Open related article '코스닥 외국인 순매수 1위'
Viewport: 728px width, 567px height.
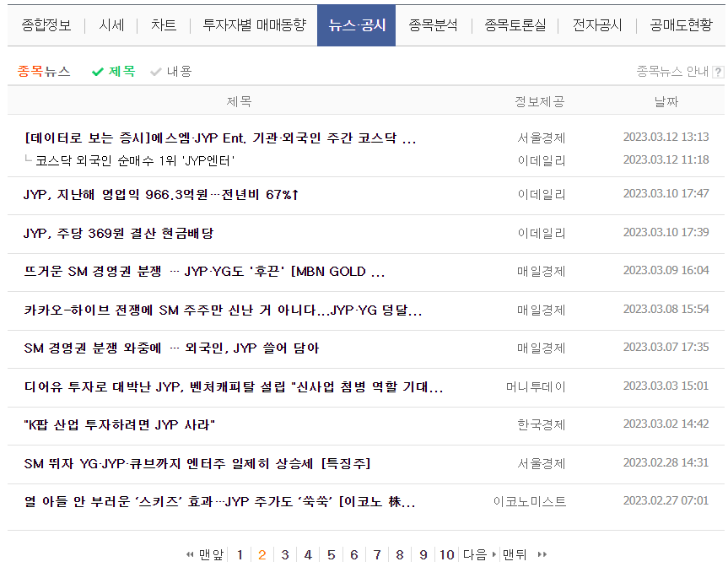pyautogui.click(x=135, y=160)
